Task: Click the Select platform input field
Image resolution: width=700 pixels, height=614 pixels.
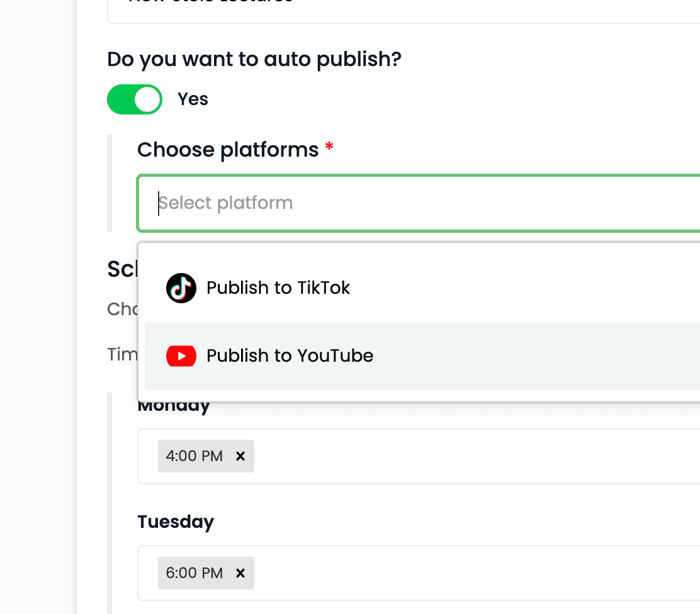Action: click(419, 203)
